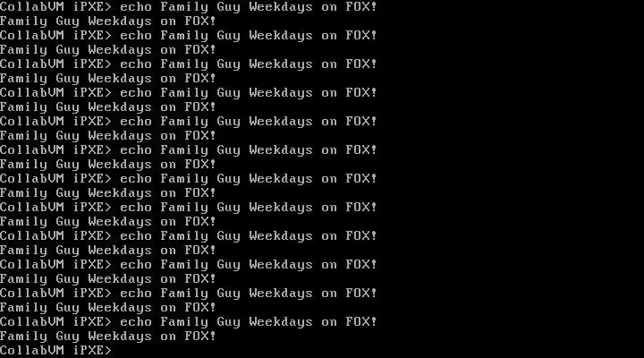The width and height of the screenshot is (644, 358).
Task: Click the last echo command line entered
Action: pyautogui.click(x=189, y=322)
